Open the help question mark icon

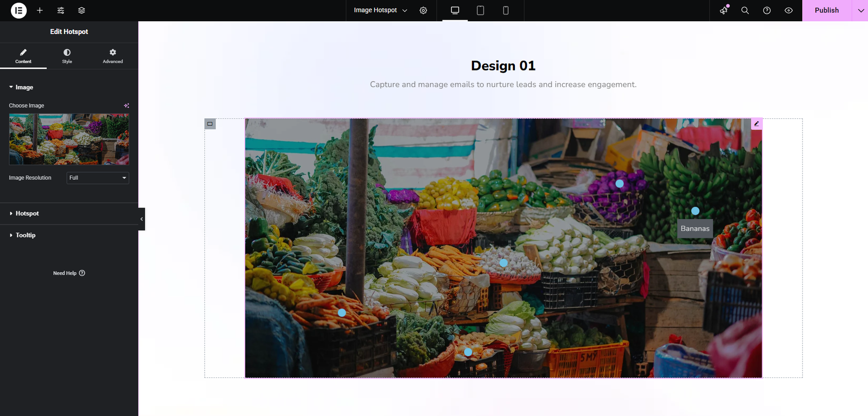pos(767,10)
